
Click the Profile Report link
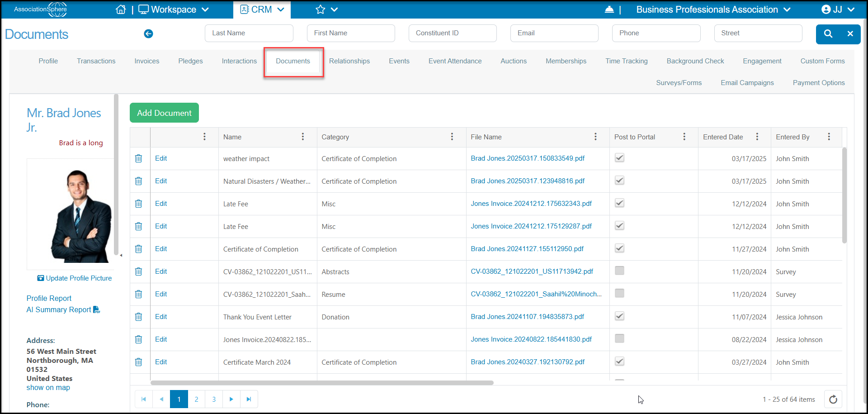point(49,298)
